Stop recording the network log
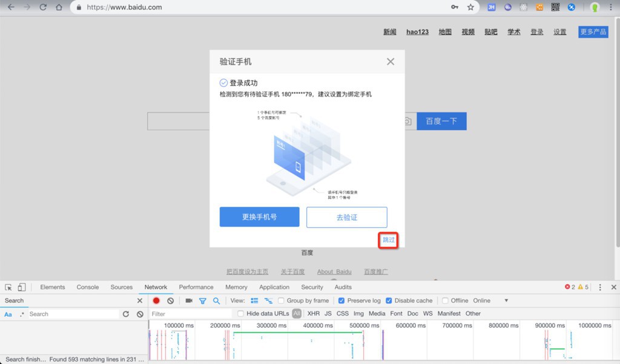The image size is (620, 364). point(156,301)
